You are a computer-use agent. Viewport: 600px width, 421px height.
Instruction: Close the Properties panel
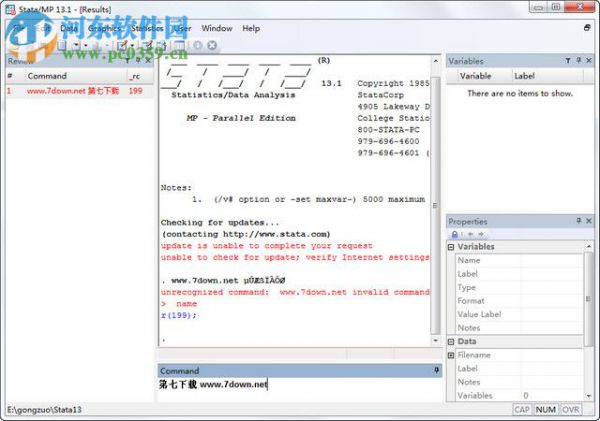(589, 221)
